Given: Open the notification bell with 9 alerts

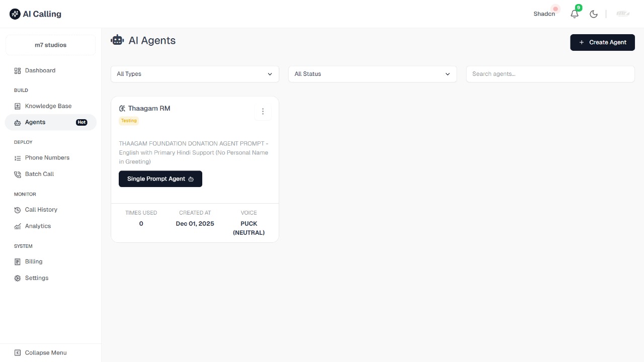Looking at the screenshot, I should [574, 14].
